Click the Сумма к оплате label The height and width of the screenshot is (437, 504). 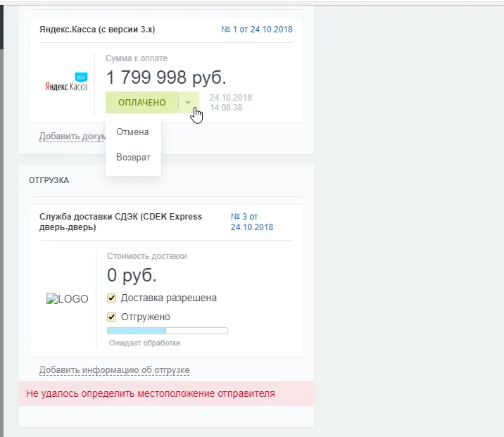click(137, 58)
